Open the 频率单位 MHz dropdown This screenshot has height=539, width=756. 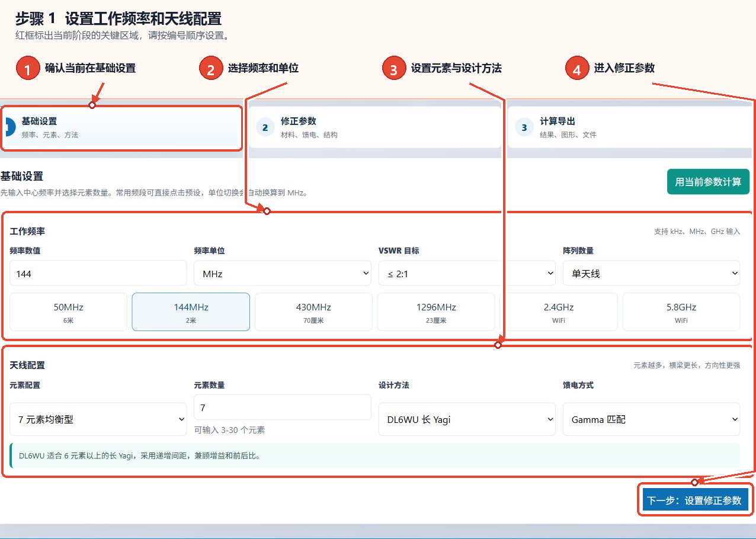point(283,274)
